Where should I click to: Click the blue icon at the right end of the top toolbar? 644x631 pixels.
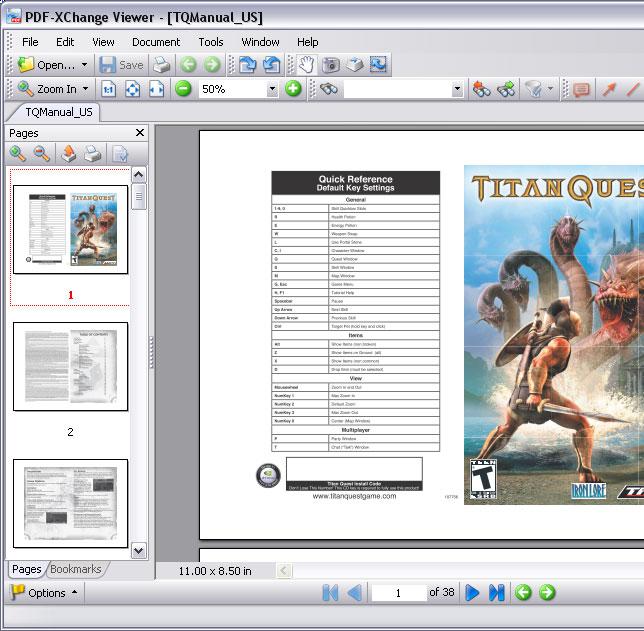click(378, 65)
